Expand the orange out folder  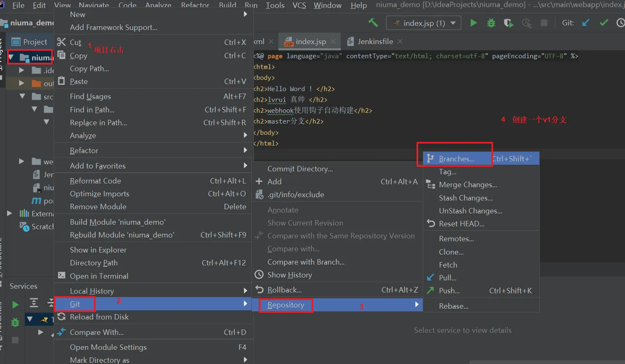coord(21,83)
